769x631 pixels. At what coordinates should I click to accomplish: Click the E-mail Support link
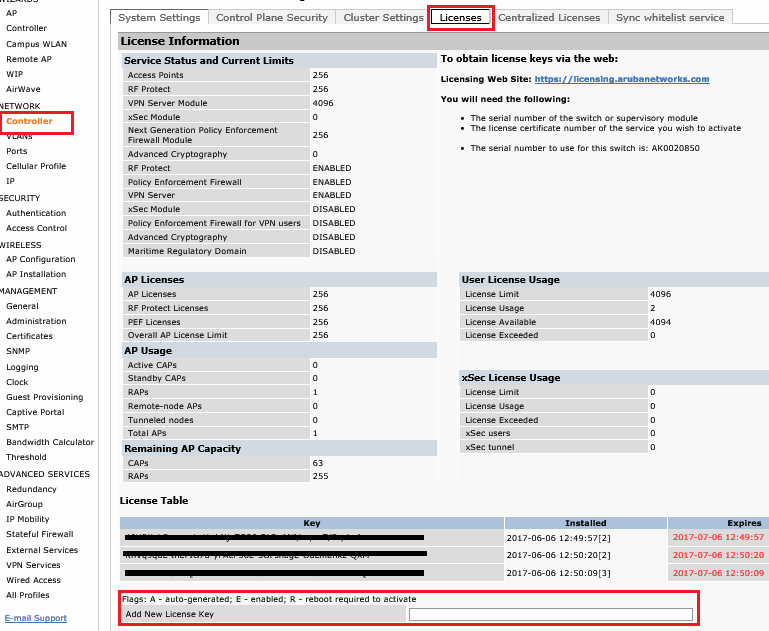[x=36, y=618]
